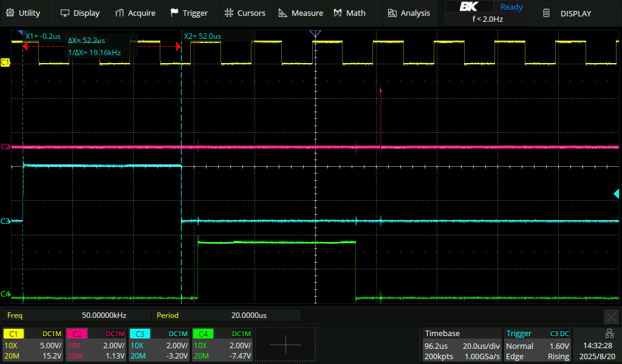
Task: Click the 200kpts memory depth
Action: (x=439, y=357)
